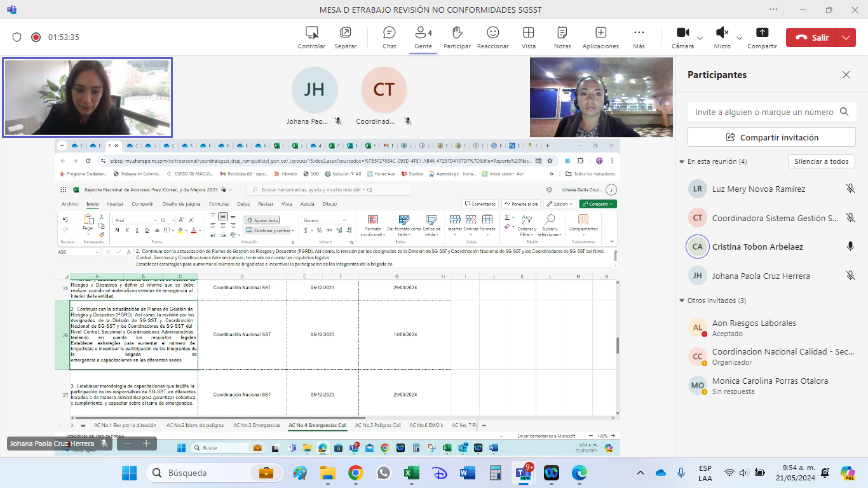Collapse the 'En esta reunión' section

click(682, 161)
